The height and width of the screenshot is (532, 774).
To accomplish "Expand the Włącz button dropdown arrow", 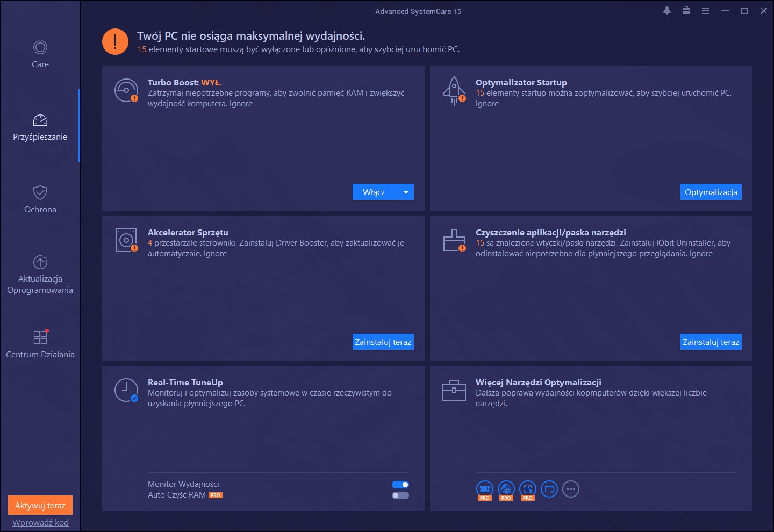I will [406, 192].
